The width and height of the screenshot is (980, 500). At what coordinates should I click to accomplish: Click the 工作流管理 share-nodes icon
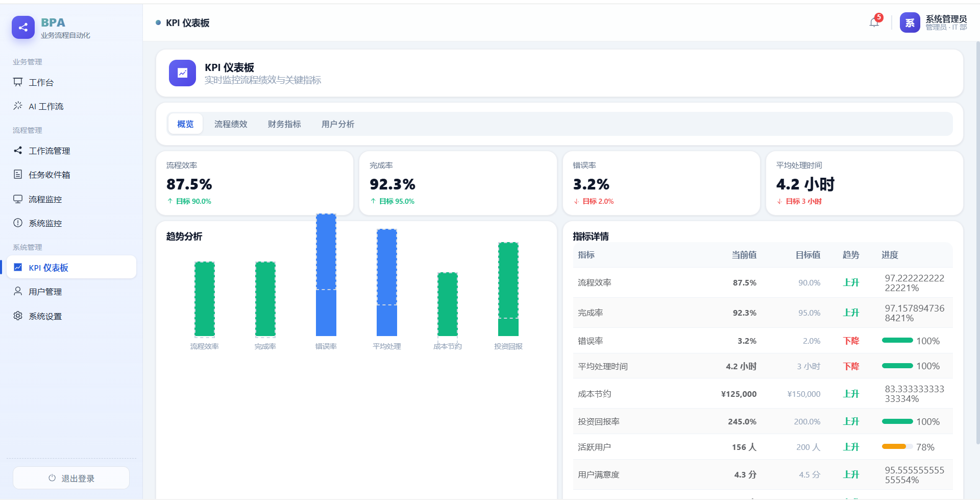tap(18, 150)
